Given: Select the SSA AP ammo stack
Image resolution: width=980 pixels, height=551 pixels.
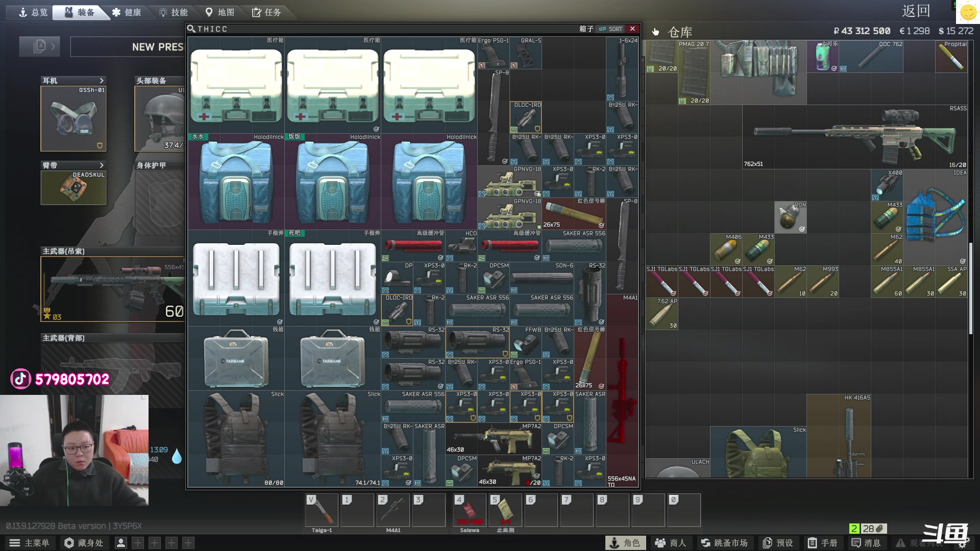Looking at the screenshot, I should point(951,281).
